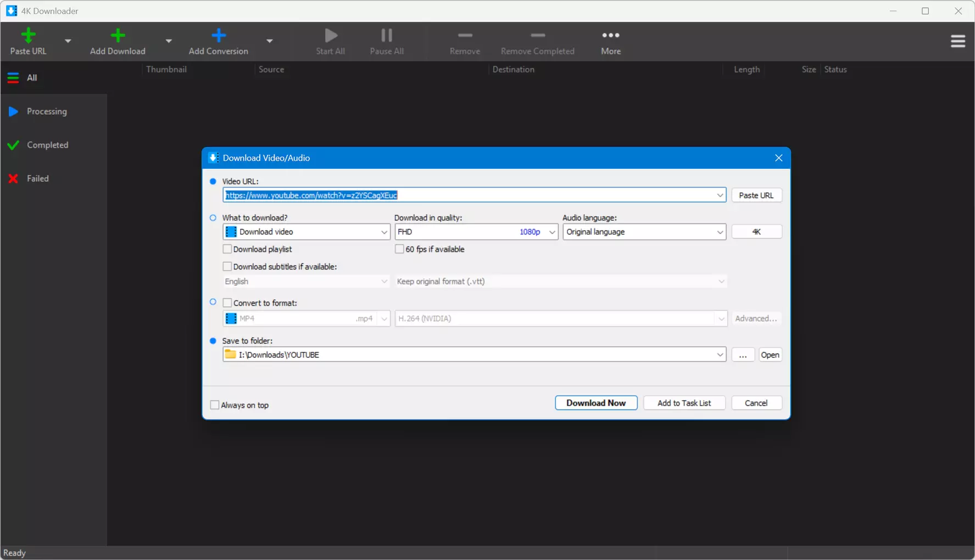Expand the Add Download arrow dropdown

[x=169, y=41]
